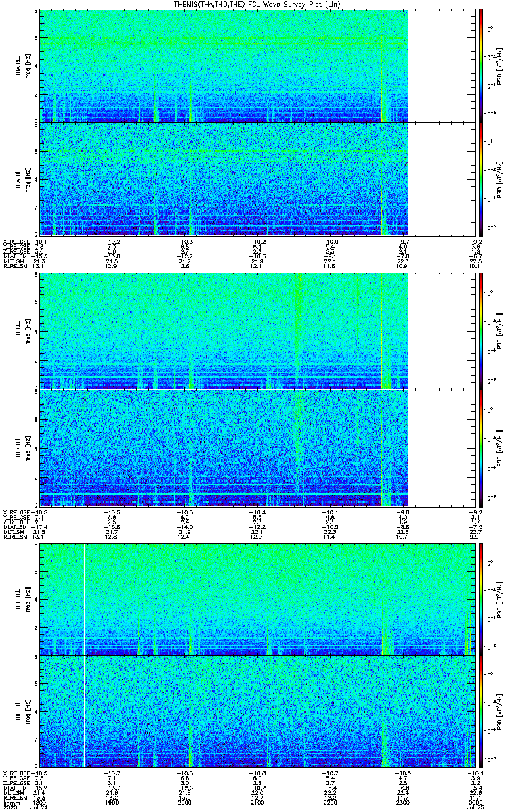Click the hhmm row label at bottom left
The height and width of the screenshot is (812, 508).
click(10, 803)
